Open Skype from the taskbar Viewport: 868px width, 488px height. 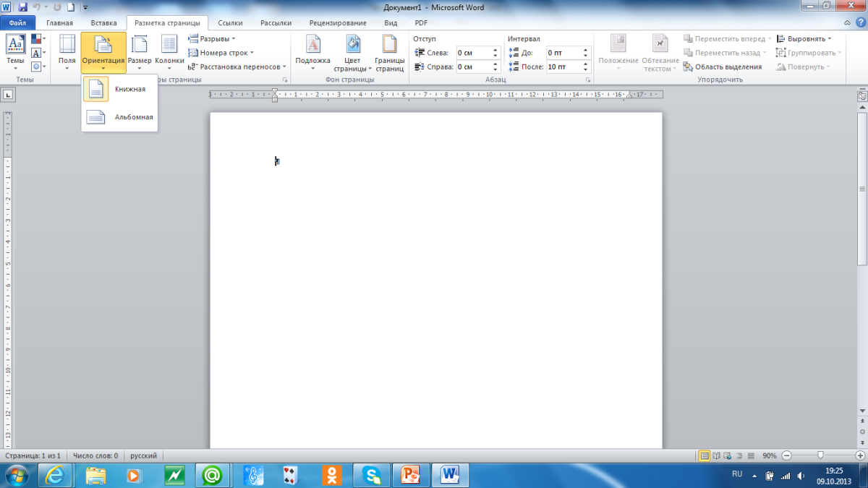pyautogui.click(x=373, y=475)
